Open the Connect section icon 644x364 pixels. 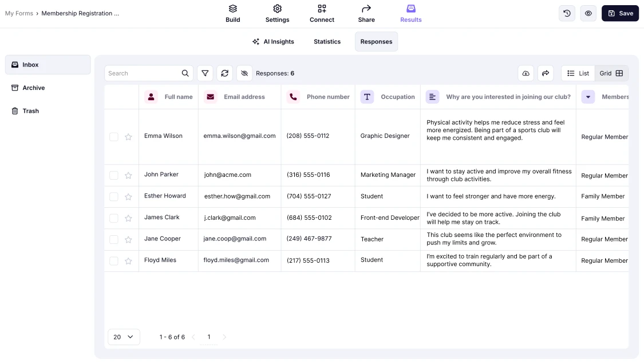[x=321, y=9]
